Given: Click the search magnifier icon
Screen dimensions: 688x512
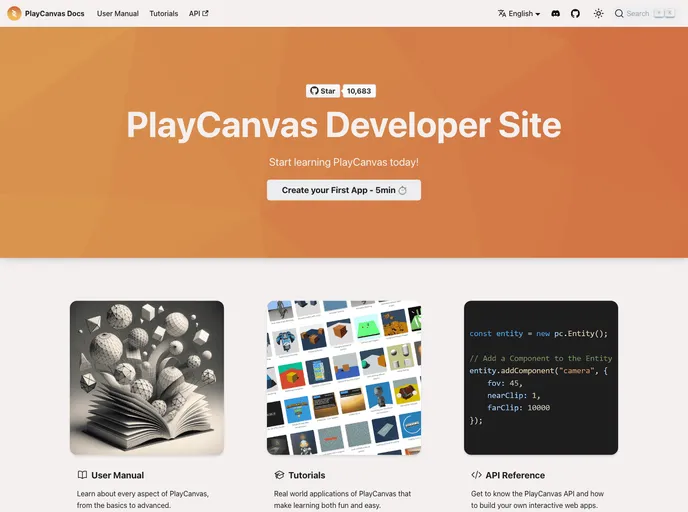Looking at the screenshot, I should [619, 14].
